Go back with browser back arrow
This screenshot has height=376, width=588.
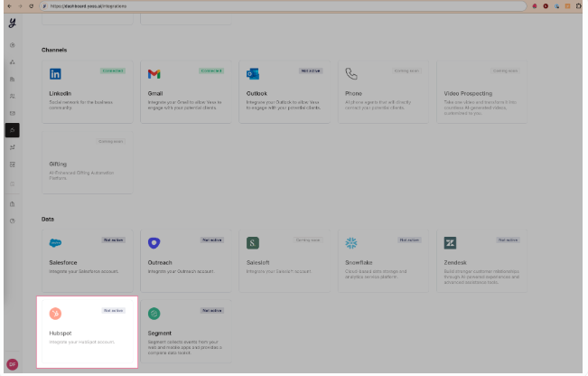(x=9, y=6)
